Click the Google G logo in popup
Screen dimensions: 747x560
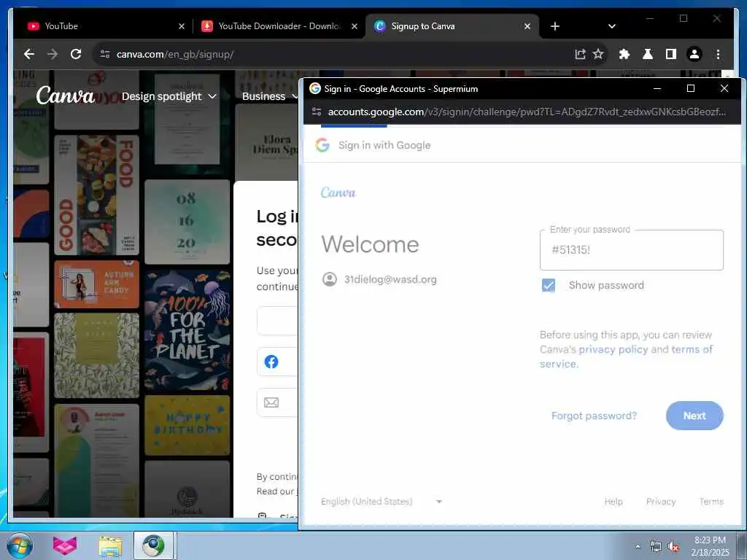click(322, 145)
